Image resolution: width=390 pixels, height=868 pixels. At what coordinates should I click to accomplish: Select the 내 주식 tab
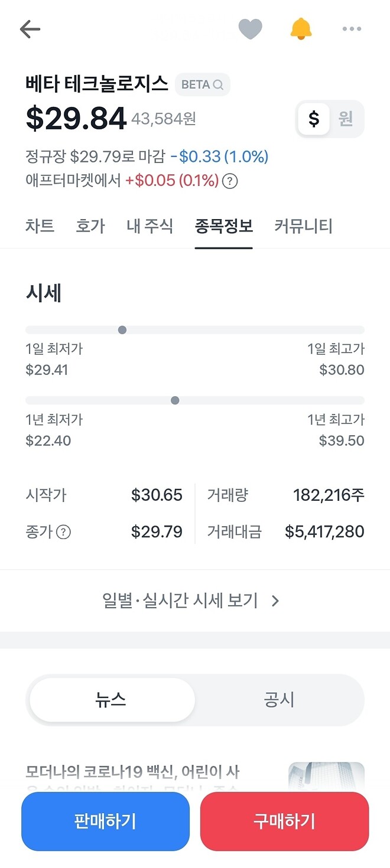[x=149, y=226]
